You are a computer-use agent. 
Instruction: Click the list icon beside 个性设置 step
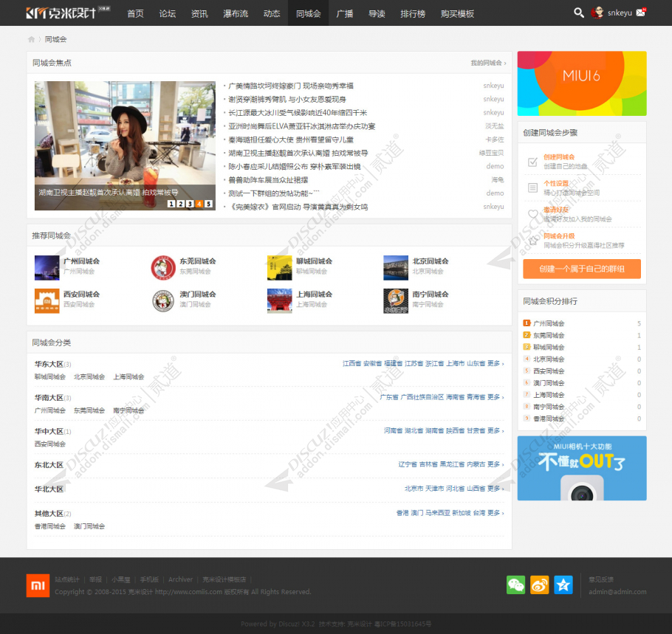[532, 187]
